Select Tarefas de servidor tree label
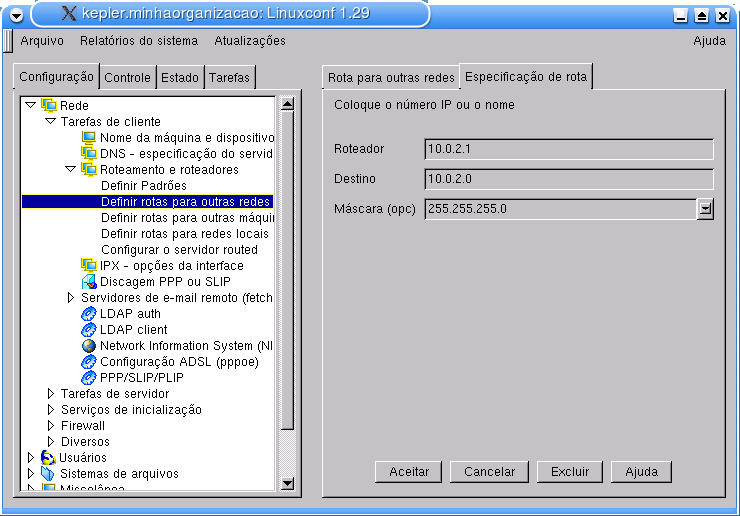The width and height of the screenshot is (740, 516). [x=115, y=394]
